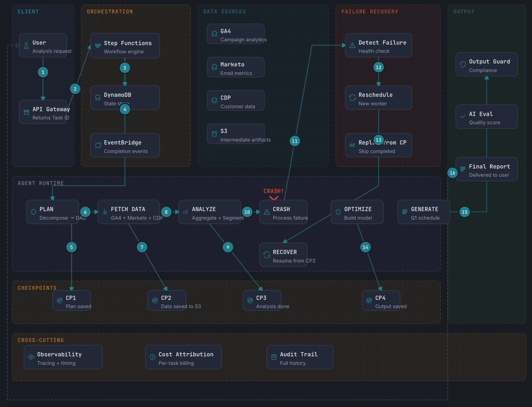
Task: Expand the FAILURE RECOVERY panel
Action: (x=370, y=11)
